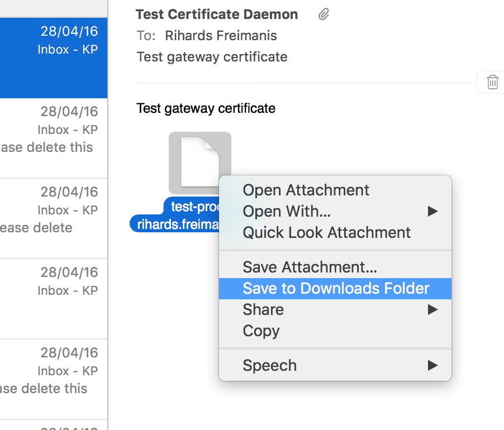Select Copy in the context menu
The width and height of the screenshot is (504, 430).
[x=261, y=331]
